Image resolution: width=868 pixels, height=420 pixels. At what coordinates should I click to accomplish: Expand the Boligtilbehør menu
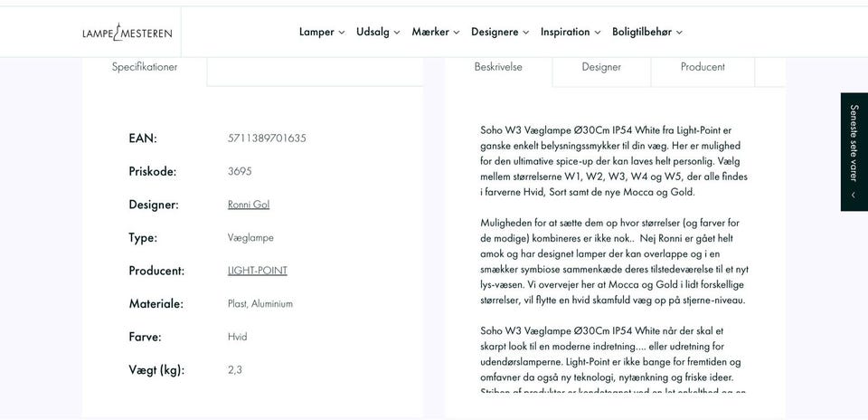[647, 33]
